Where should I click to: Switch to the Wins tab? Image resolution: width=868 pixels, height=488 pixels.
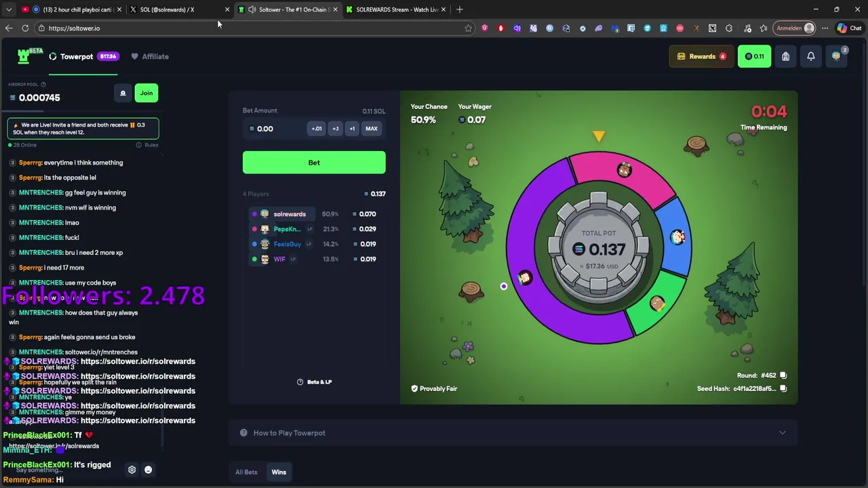pyautogui.click(x=279, y=472)
